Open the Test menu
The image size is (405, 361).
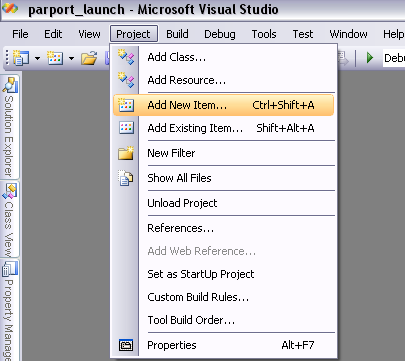(303, 34)
